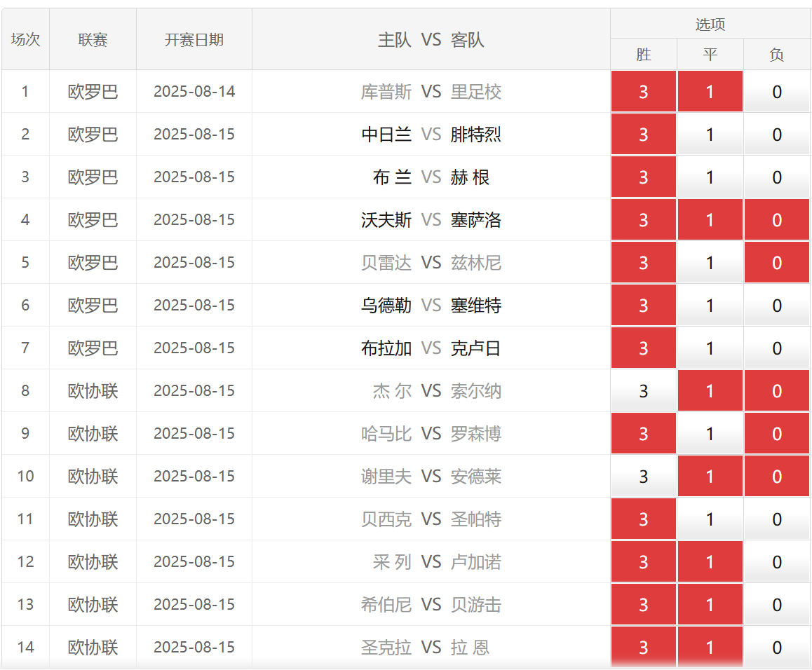Screen dimensions: 812x670
Task: Click the 选项 header cell
Action: [710, 24]
